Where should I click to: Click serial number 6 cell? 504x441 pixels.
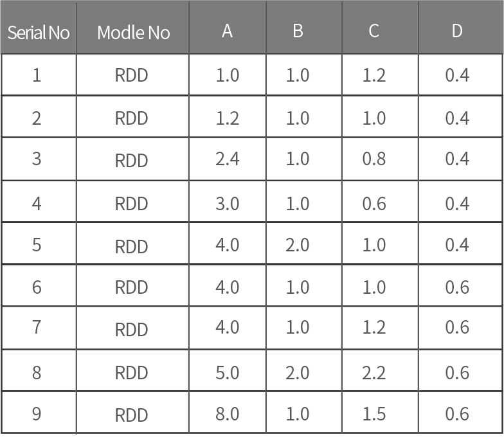tap(37, 287)
